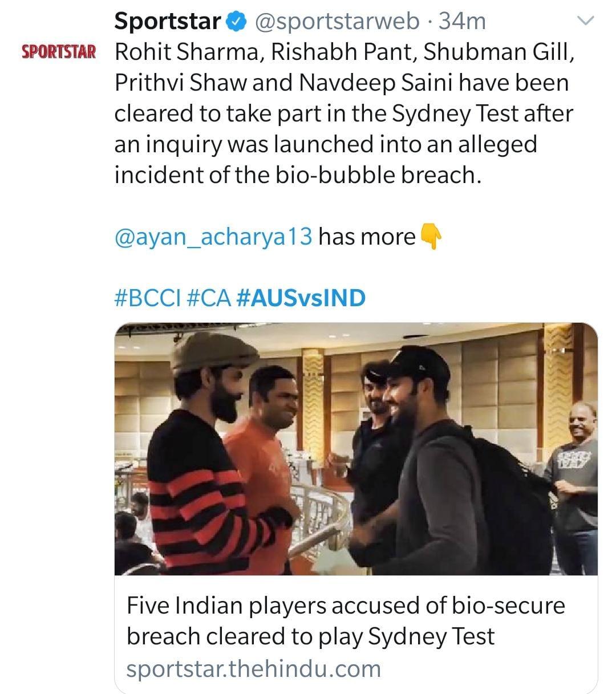Screen dimensions: 616x694
Task: Open the #AUSvsIND hashtag
Action: (x=301, y=298)
